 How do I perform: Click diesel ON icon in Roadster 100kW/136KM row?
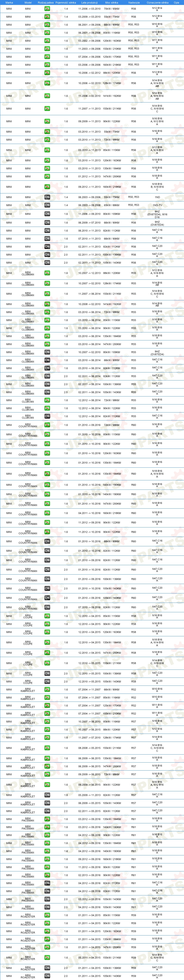coord(47,968)
